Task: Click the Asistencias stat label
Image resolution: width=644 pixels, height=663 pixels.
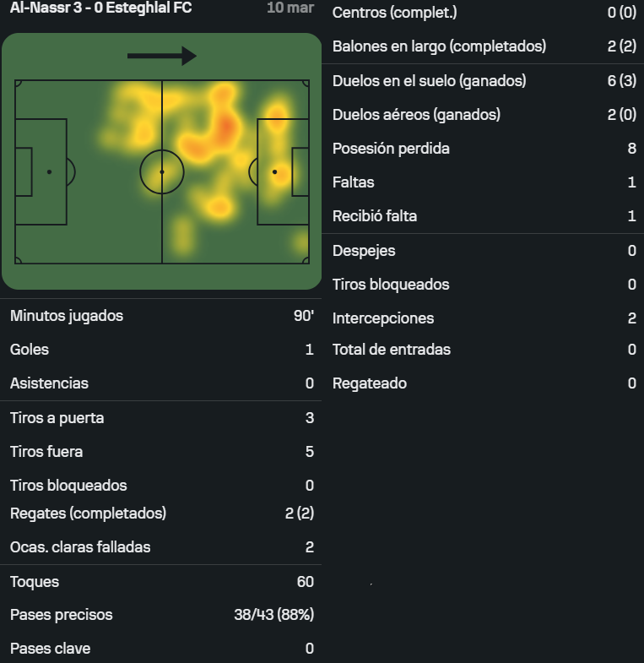Action: pos(50,383)
